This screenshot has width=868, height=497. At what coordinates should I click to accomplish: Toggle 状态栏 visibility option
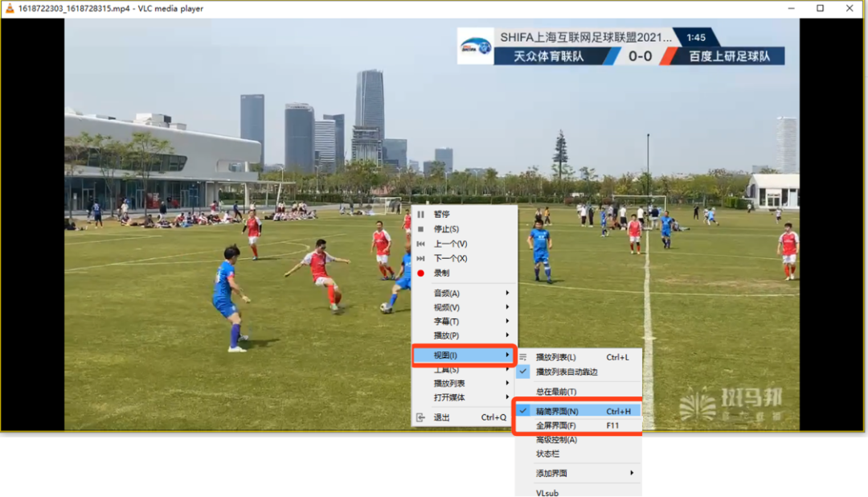(579, 454)
